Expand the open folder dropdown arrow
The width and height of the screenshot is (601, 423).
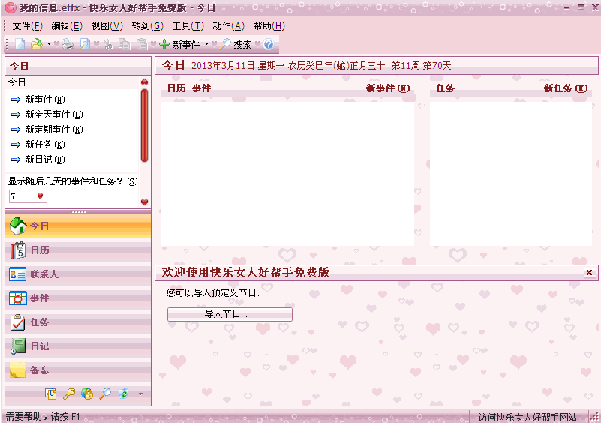click(50, 45)
